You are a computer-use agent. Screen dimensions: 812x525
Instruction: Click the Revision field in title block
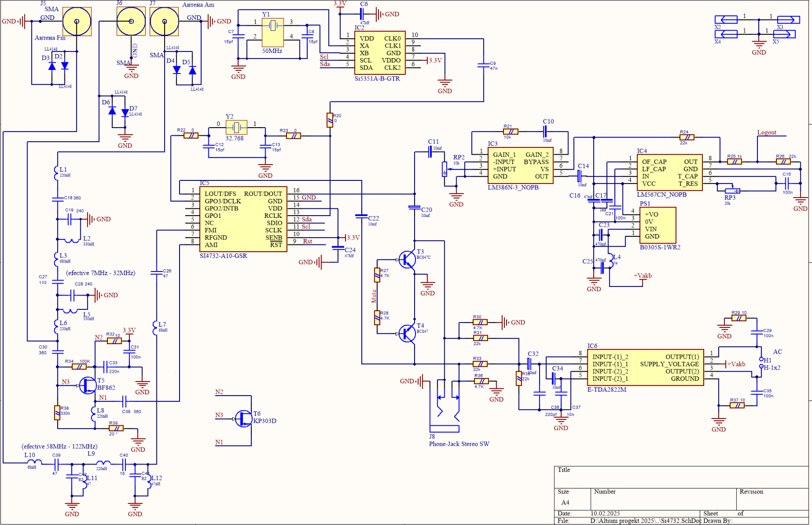772,499
